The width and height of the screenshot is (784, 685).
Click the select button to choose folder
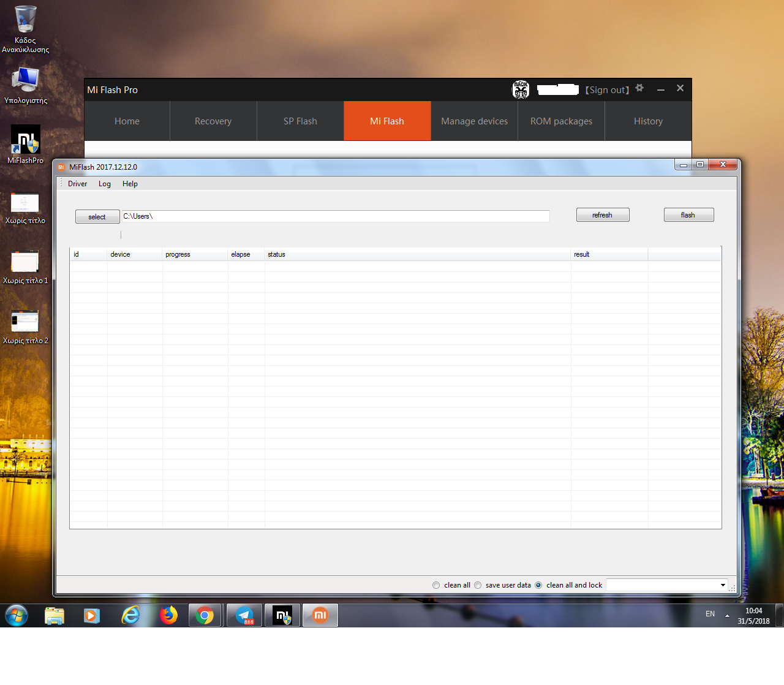point(97,217)
